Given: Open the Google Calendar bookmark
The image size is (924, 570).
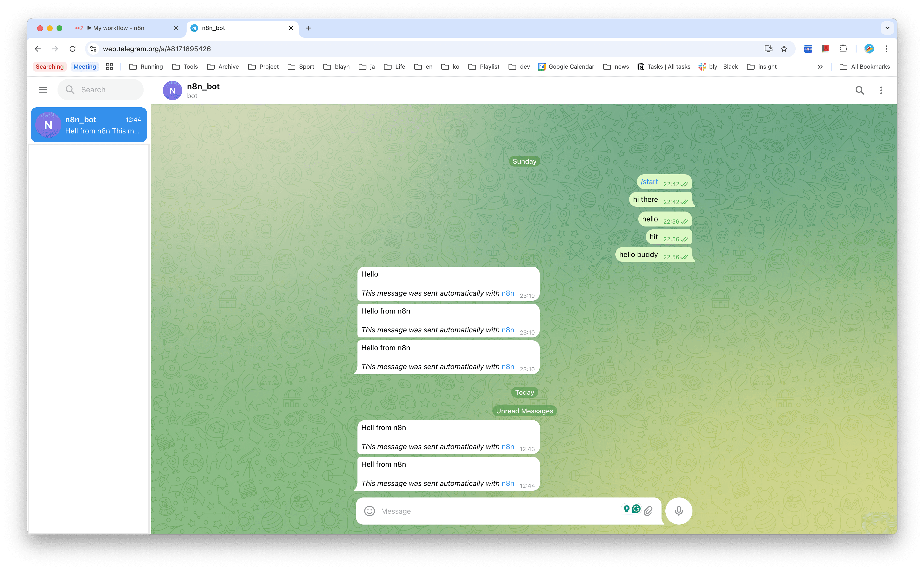Looking at the screenshot, I should point(566,67).
